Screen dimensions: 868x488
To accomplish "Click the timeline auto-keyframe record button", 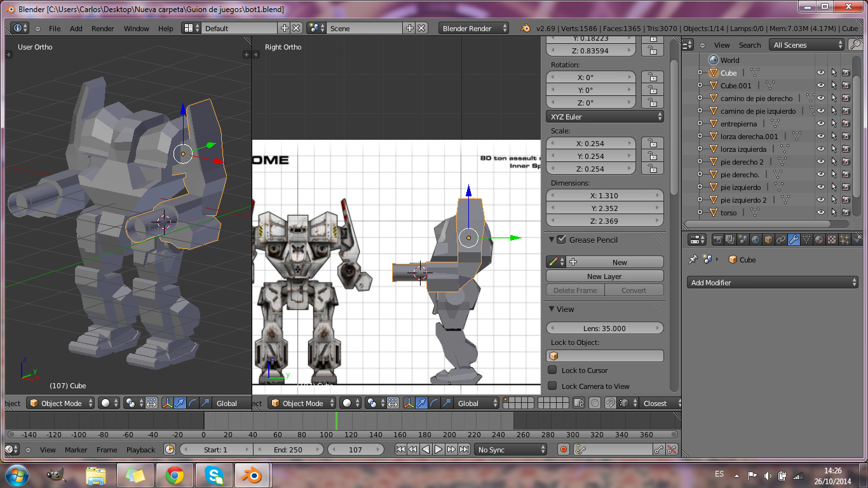I will [x=563, y=450].
